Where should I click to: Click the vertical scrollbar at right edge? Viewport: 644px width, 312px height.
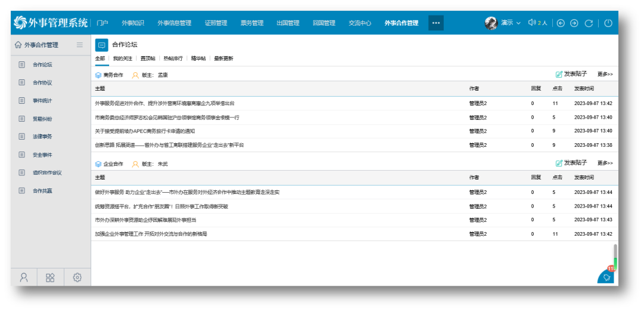(x=615, y=257)
